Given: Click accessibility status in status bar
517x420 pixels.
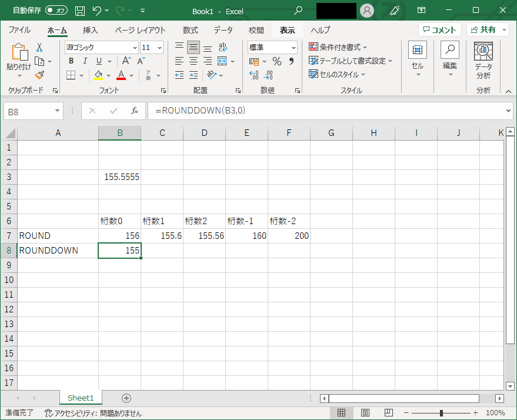Looking at the screenshot, I should [94, 413].
